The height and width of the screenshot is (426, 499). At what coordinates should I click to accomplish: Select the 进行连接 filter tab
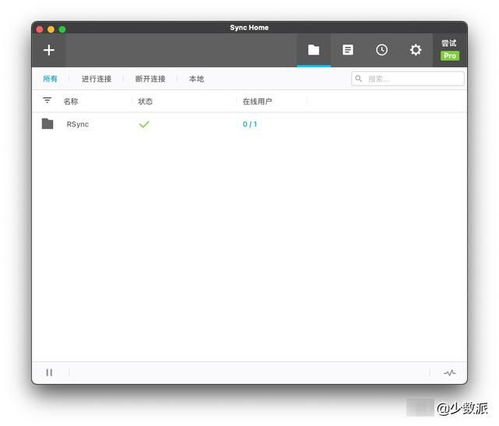[x=96, y=79]
